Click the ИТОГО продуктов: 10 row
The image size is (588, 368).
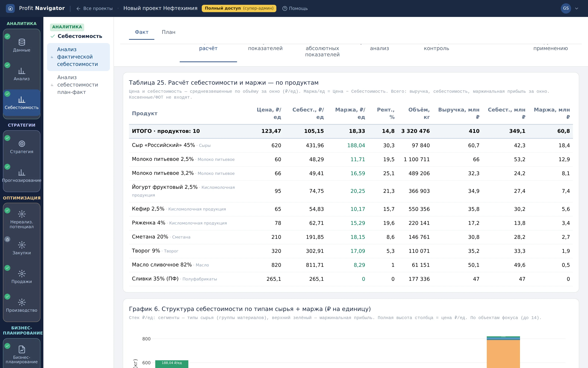click(x=351, y=131)
